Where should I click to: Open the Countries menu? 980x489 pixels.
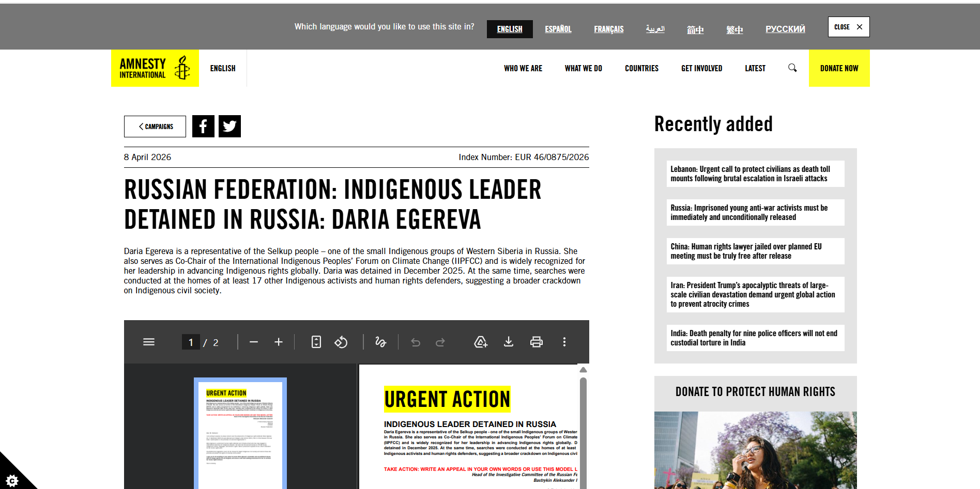641,68
